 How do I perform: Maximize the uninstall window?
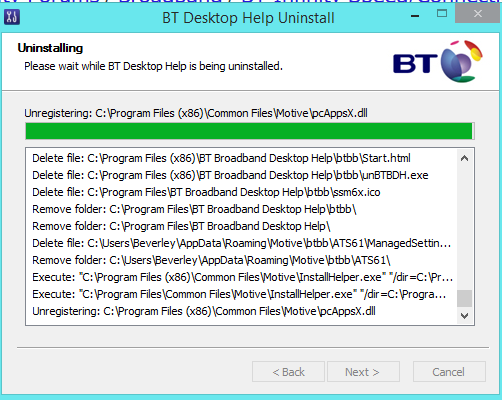pos(442,14)
